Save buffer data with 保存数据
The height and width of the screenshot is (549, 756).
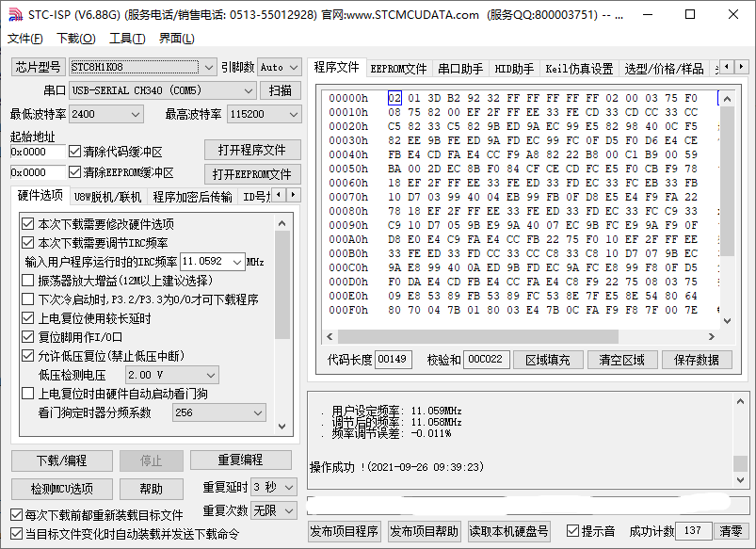(697, 359)
